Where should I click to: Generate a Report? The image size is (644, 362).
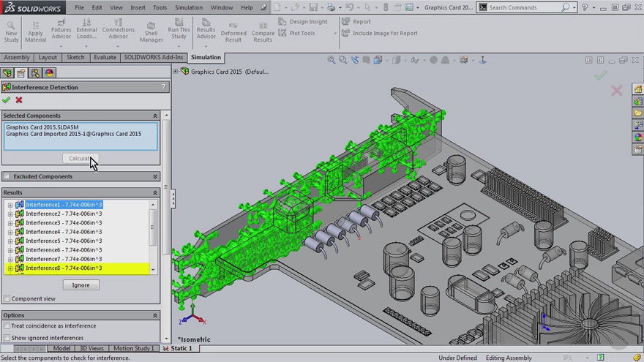click(356, 21)
